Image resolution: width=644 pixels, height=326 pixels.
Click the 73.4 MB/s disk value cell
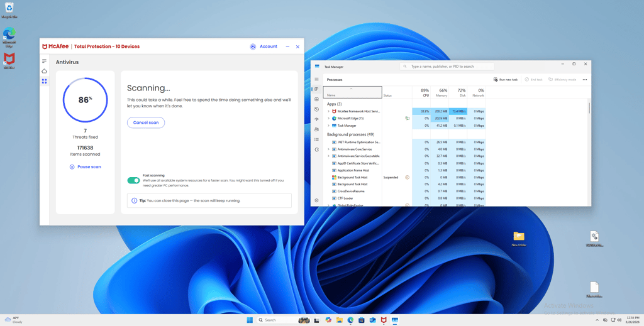pyautogui.click(x=458, y=111)
